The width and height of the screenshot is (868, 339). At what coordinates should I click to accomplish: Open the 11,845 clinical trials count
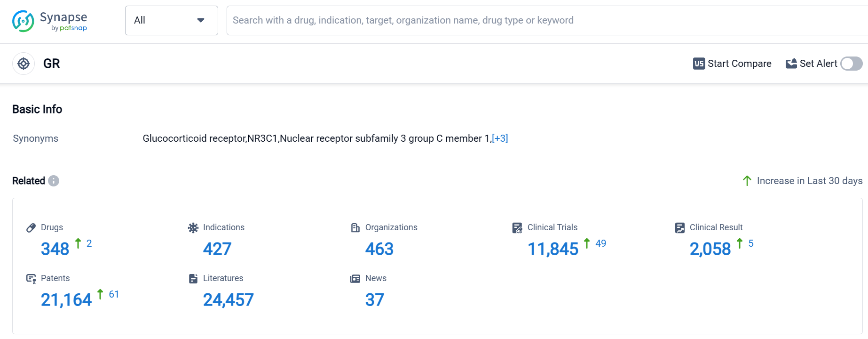tap(553, 249)
